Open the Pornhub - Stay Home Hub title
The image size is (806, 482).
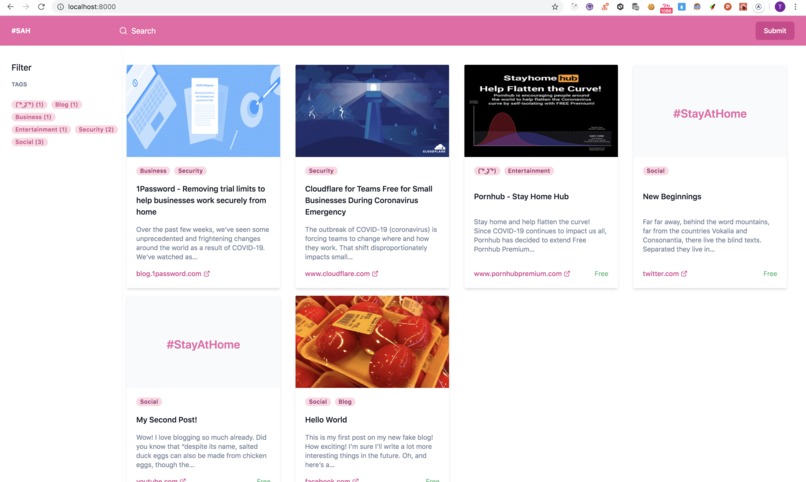click(521, 196)
